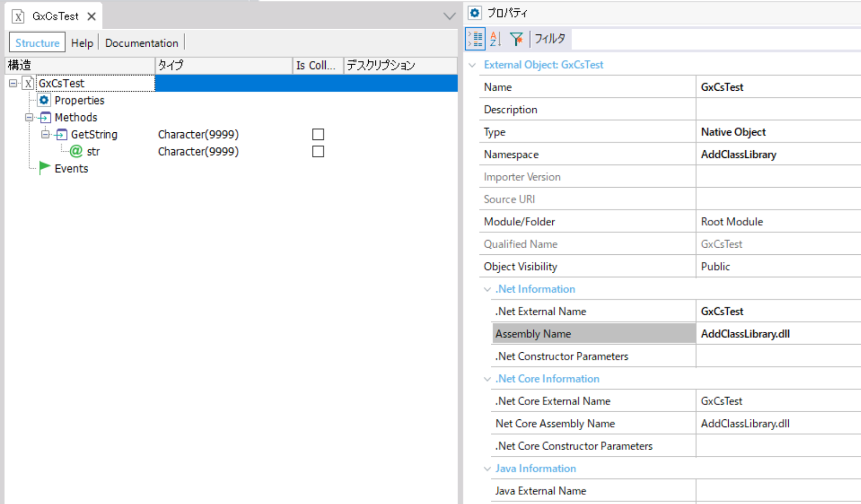Select the Methods tree node

coord(76,117)
